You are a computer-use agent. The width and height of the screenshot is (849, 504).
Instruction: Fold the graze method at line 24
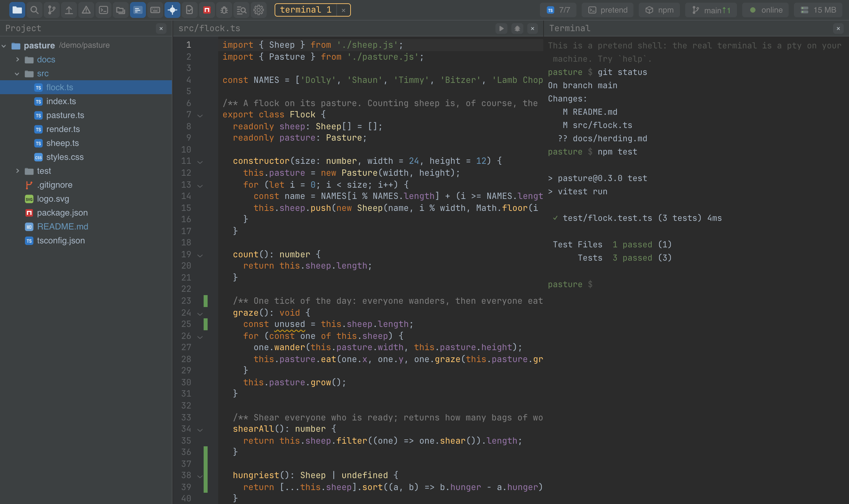200,314
